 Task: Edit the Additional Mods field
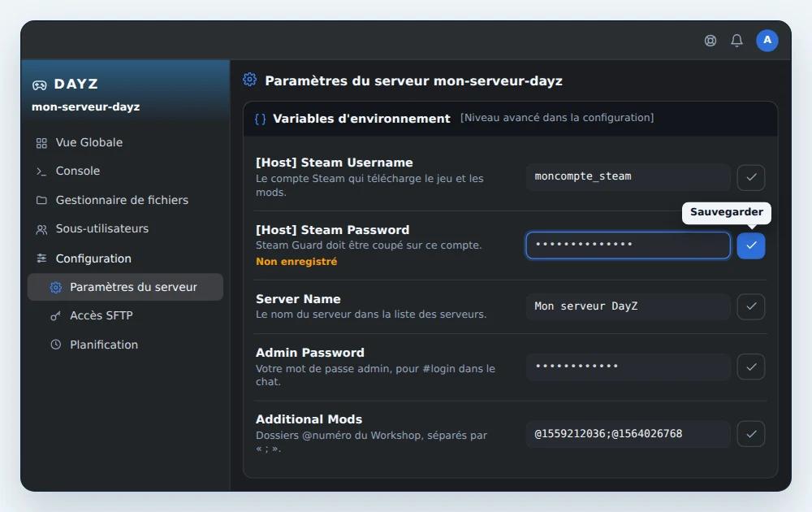point(628,434)
